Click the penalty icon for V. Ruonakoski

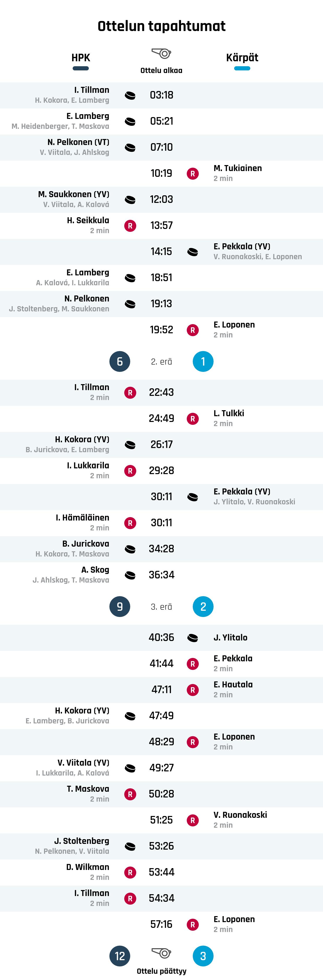(x=193, y=820)
